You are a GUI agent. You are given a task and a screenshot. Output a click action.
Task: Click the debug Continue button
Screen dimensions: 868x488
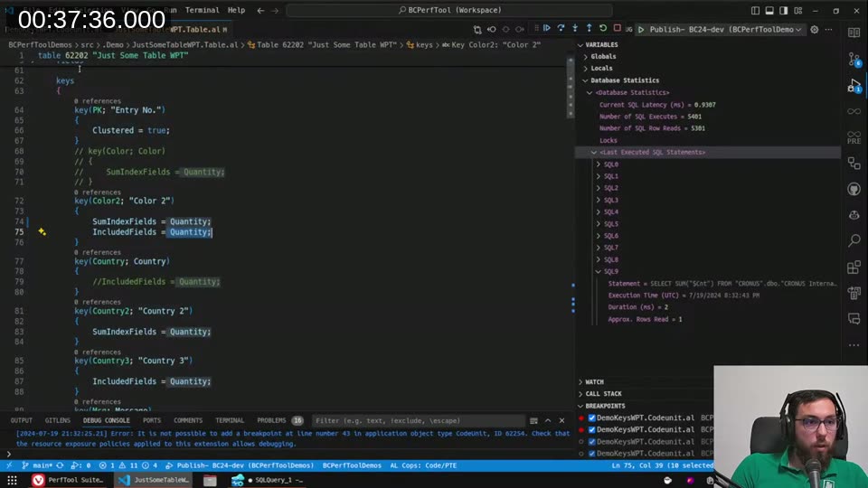pyautogui.click(x=546, y=28)
